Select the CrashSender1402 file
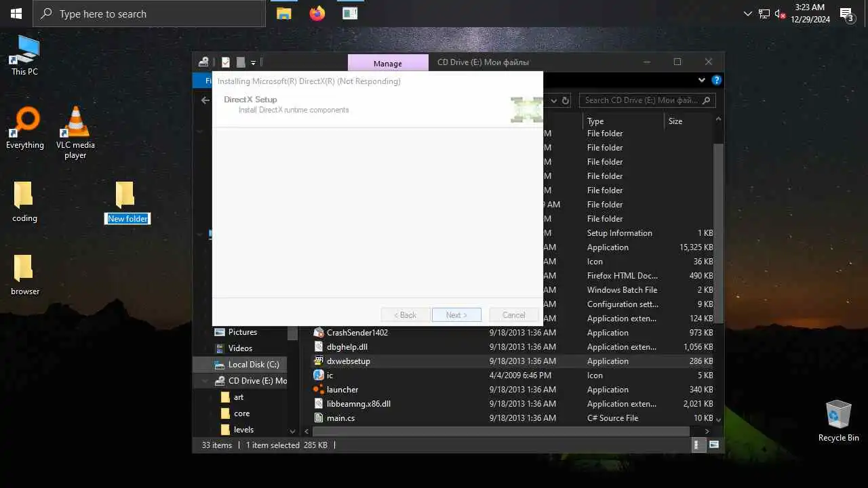868x488 pixels. [x=357, y=333]
